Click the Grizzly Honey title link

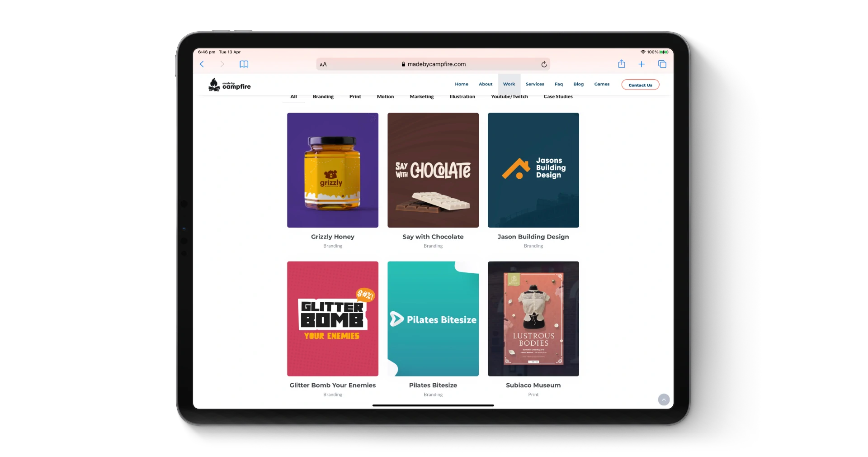pos(333,237)
